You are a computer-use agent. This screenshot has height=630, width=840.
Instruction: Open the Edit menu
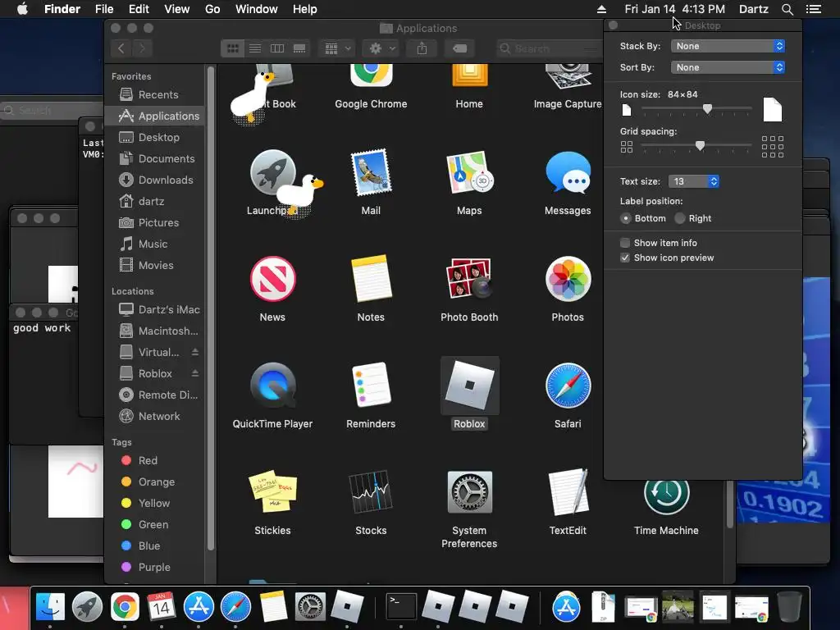139,9
